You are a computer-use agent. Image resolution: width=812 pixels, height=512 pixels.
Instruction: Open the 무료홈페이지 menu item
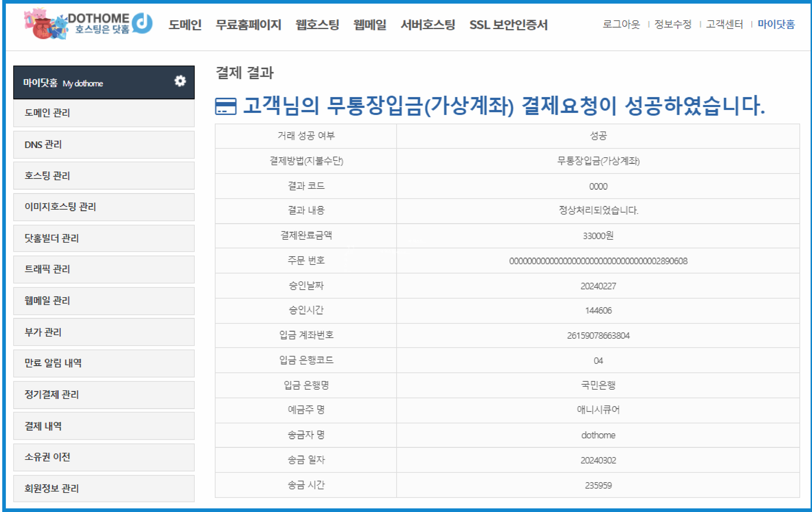coord(248,25)
